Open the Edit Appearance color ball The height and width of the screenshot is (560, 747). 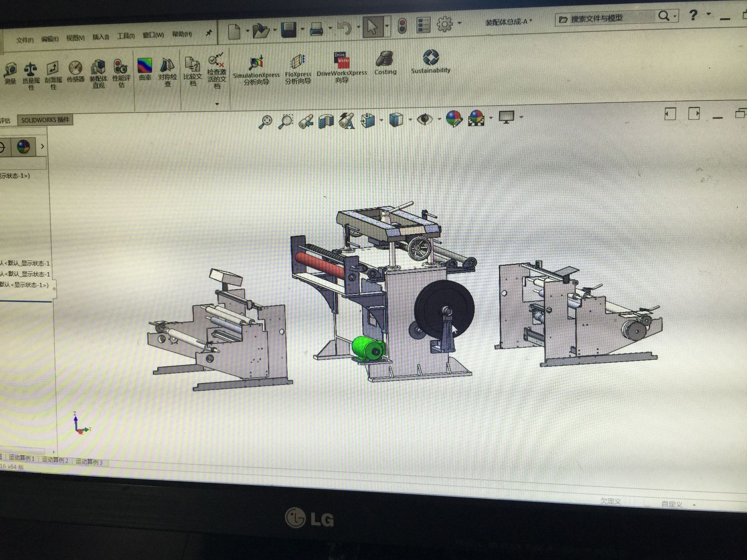click(x=454, y=119)
